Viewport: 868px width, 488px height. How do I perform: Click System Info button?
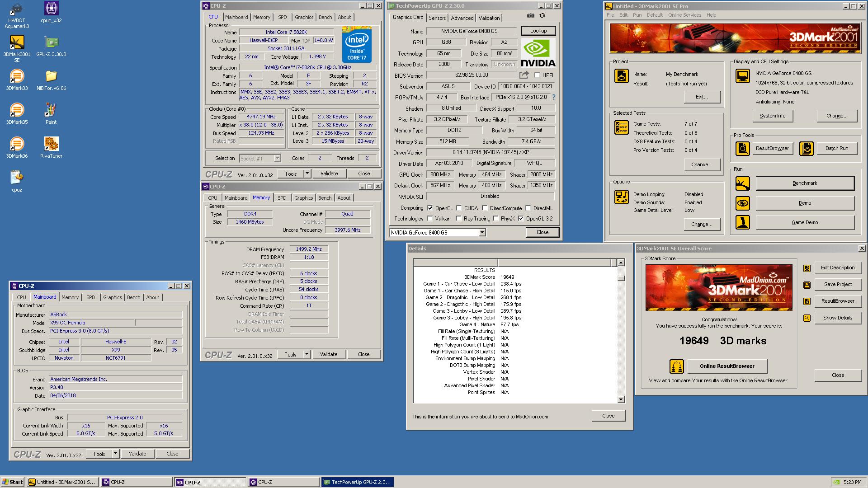tap(772, 116)
